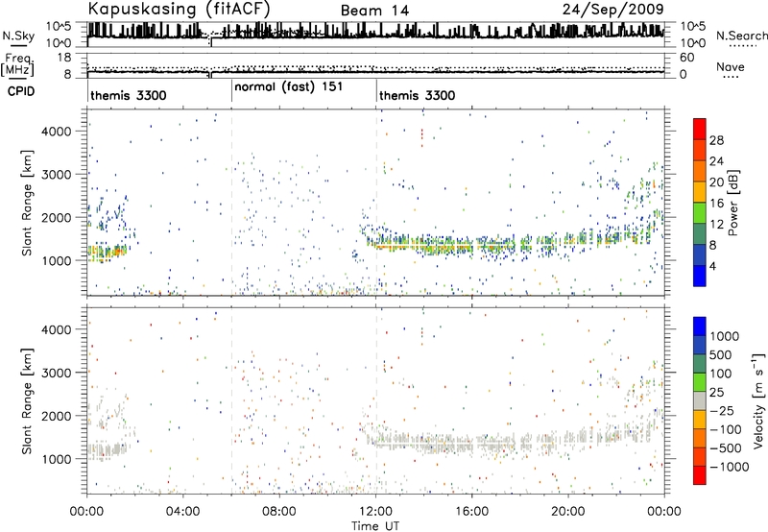Viewport: 768px width, 532px height.
Task: Click the normal (fast) 151 CPID label
Action: (289, 87)
